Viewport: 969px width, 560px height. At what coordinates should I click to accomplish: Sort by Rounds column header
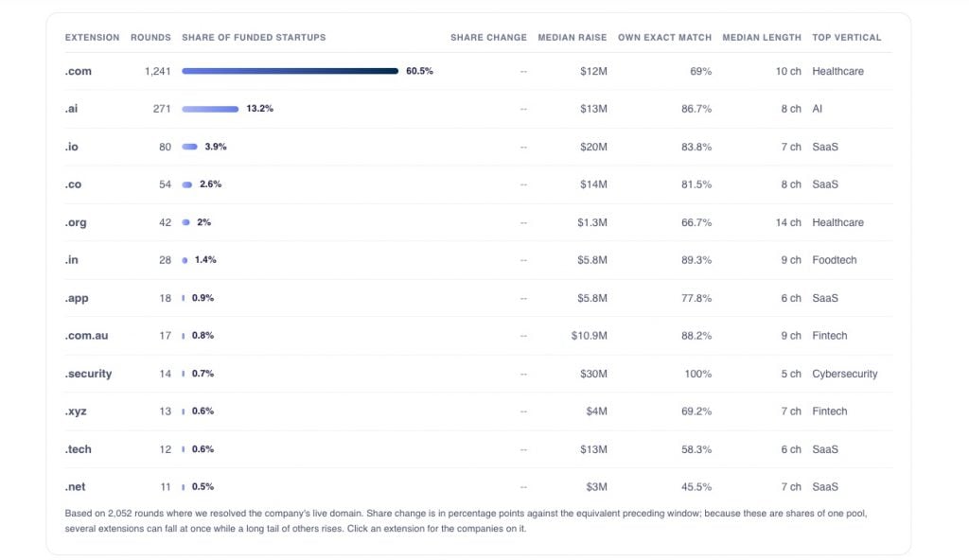pos(150,37)
